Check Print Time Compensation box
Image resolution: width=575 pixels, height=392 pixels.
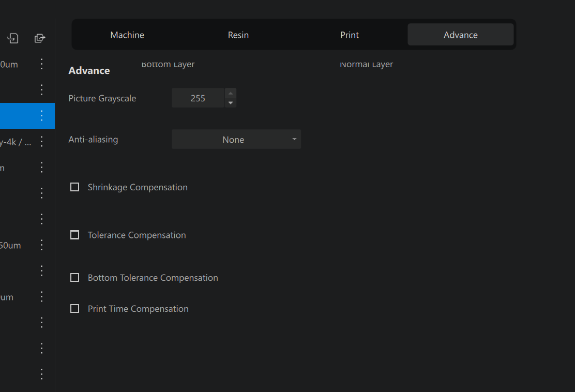75,308
